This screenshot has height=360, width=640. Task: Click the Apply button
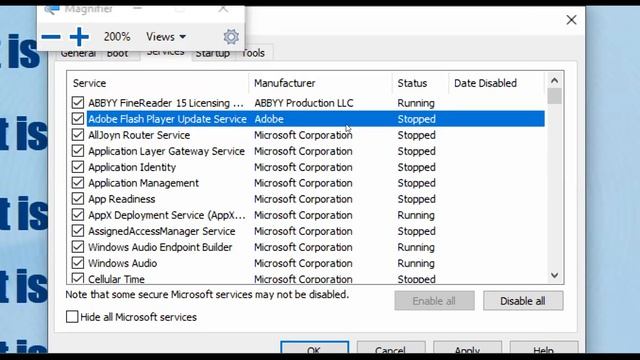[x=467, y=347]
